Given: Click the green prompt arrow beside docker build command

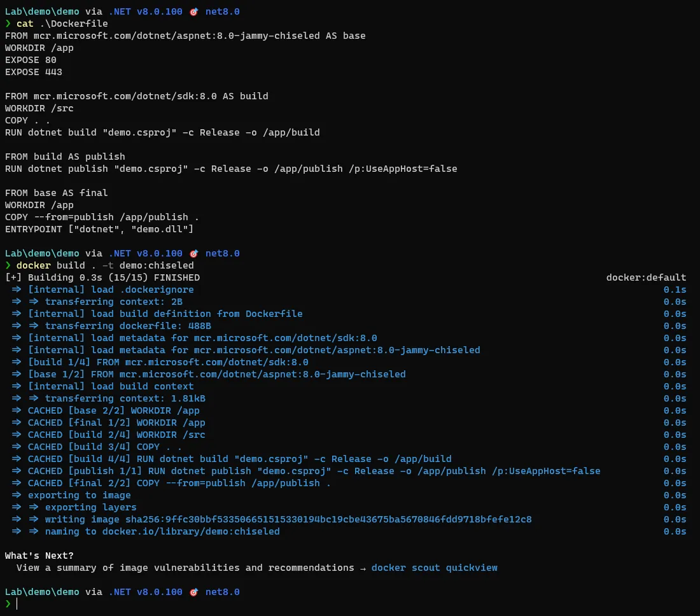Looking at the screenshot, I should 6,265.
